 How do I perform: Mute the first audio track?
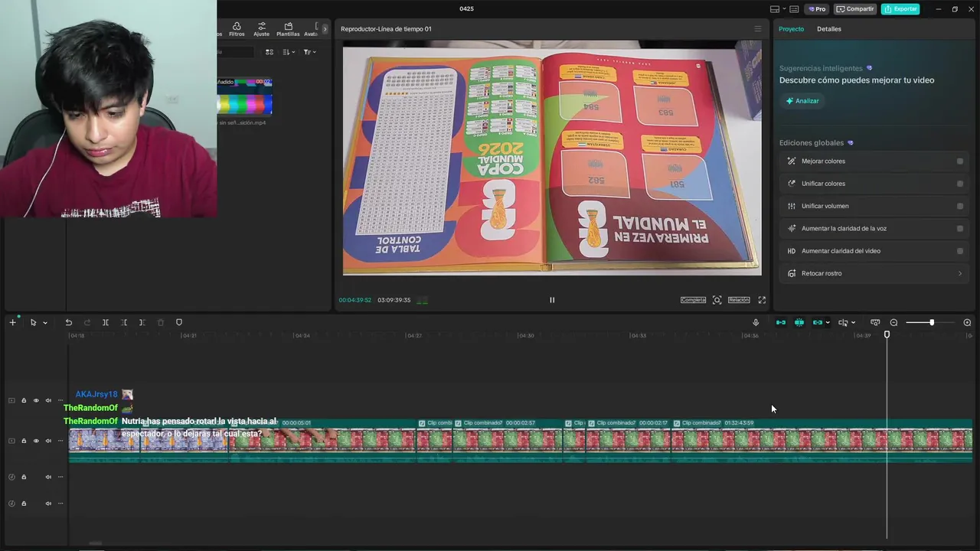click(48, 477)
